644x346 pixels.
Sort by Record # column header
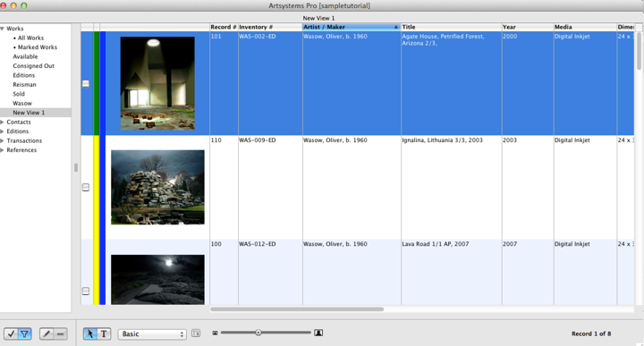(224, 27)
